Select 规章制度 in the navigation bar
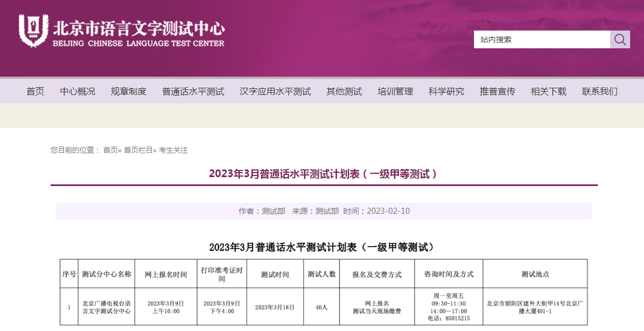The height and width of the screenshot is (331, 644). tap(128, 92)
